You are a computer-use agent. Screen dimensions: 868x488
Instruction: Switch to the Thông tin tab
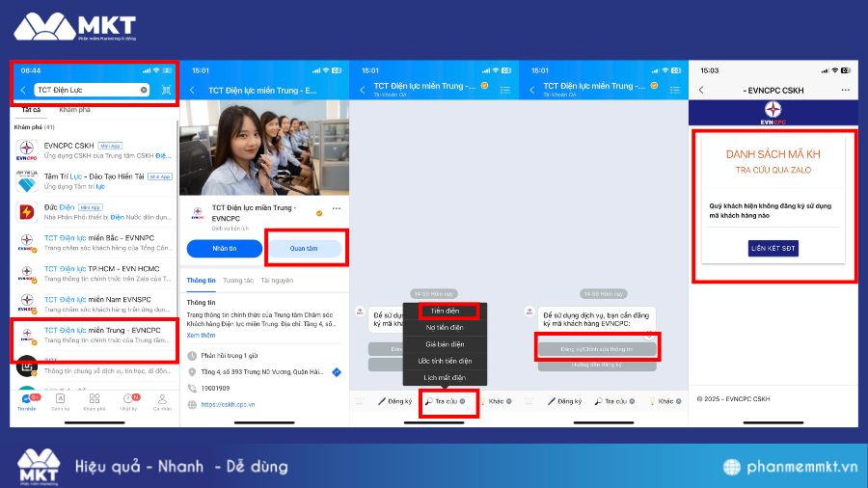pyautogui.click(x=201, y=281)
